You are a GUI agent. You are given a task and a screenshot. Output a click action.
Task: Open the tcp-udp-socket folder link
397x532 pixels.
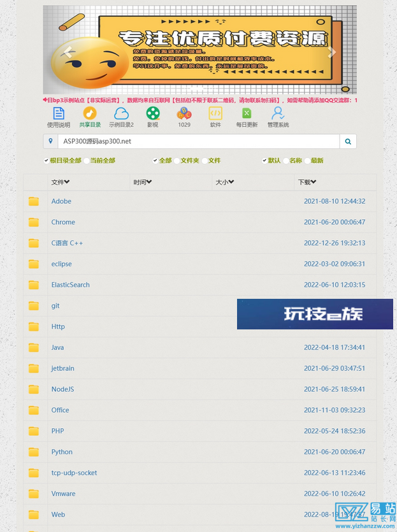pos(74,473)
